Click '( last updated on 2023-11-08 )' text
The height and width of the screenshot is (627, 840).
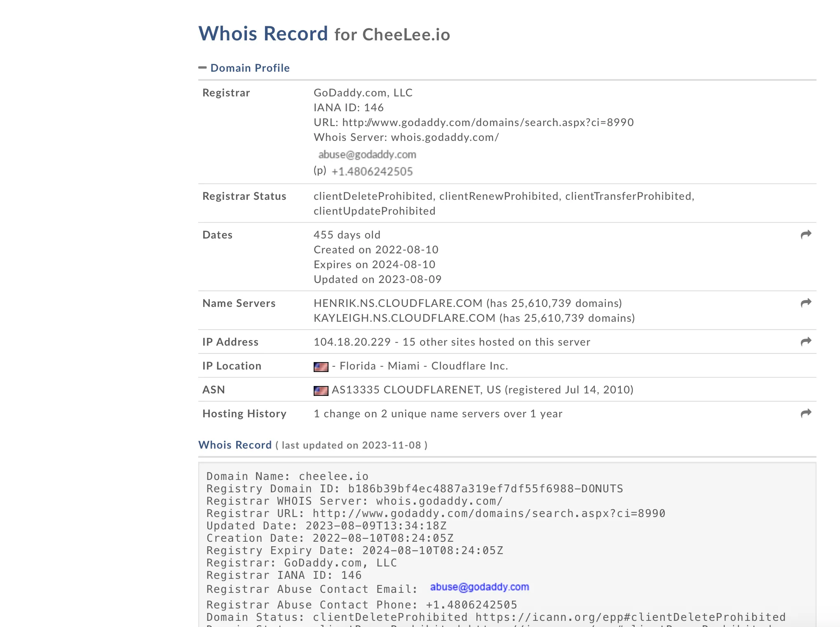tap(352, 445)
